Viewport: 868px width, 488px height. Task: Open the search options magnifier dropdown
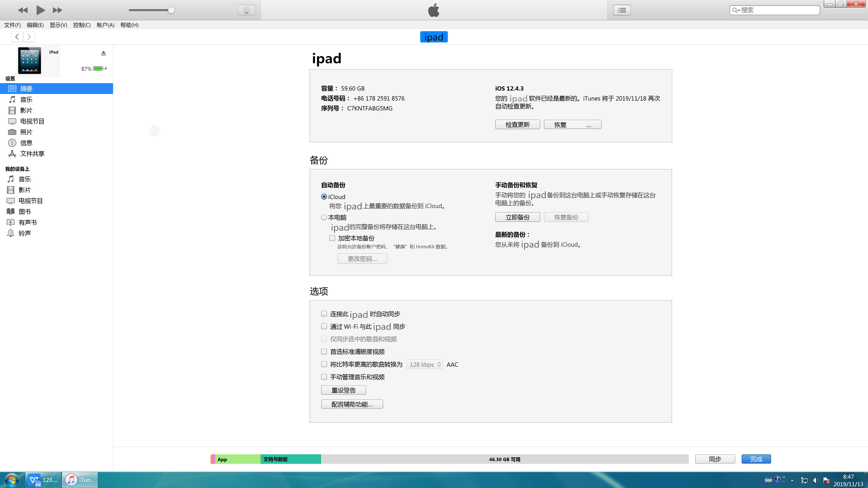pos(736,10)
